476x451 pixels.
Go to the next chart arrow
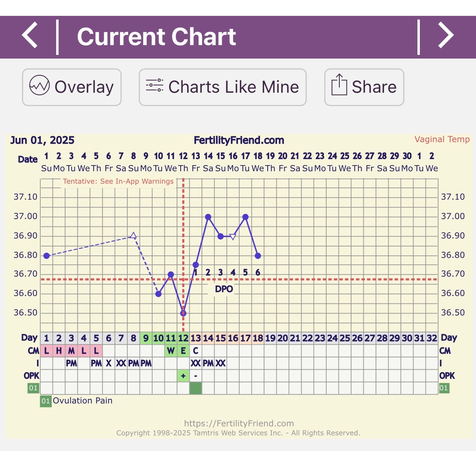pos(445,36)
